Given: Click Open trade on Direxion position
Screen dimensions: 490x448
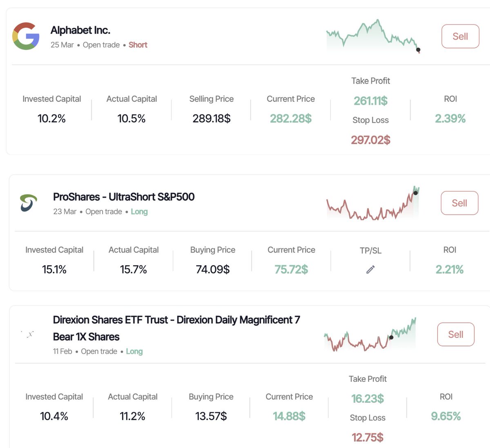Looking at the screenshot, I should (x=99, y=351).
